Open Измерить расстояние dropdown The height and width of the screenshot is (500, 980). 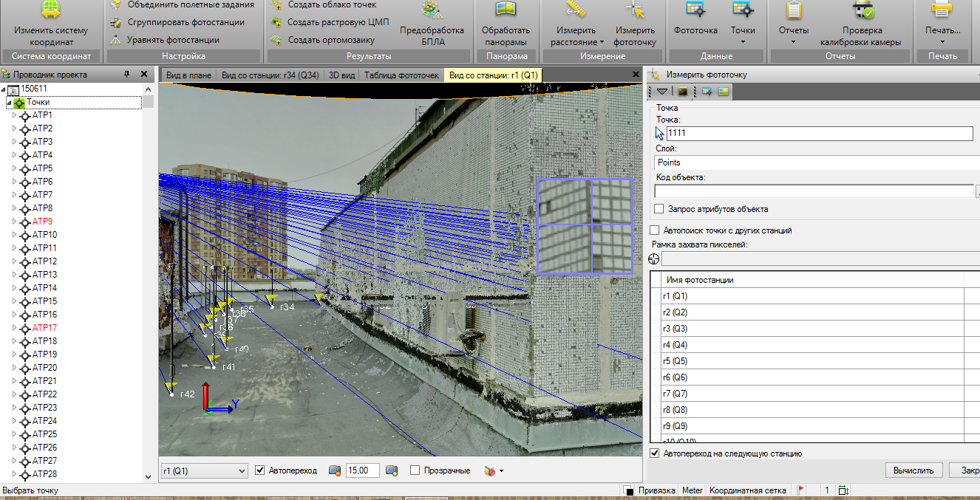576,24
